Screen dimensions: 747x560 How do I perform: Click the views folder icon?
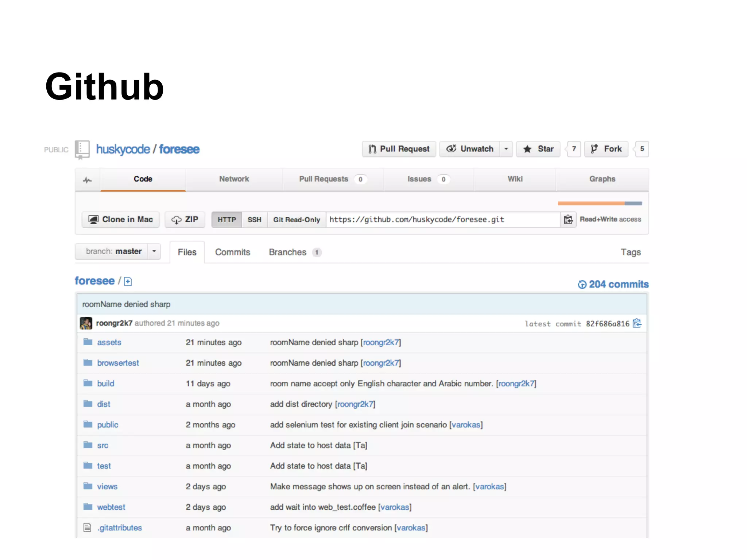click(x=88, y=486)
